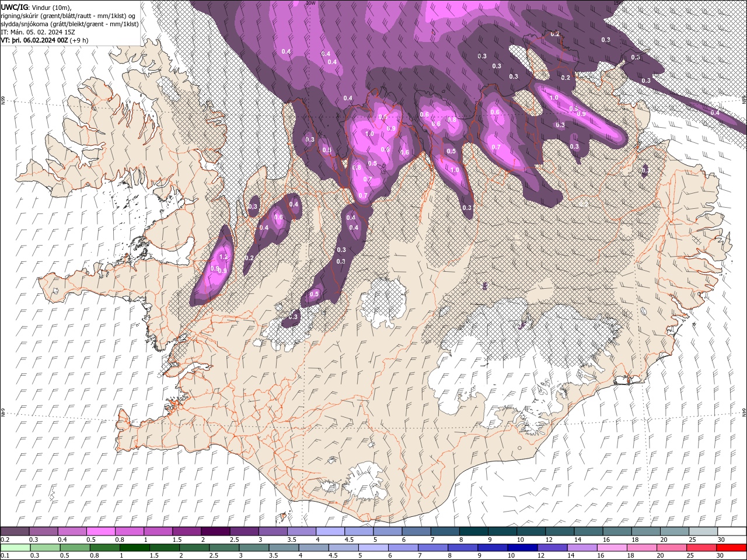747x560 pixels.
Task: Click the 'VT: þri. 06.02.2024 00Z (+9 h)' line
Action: coord(45,40)
